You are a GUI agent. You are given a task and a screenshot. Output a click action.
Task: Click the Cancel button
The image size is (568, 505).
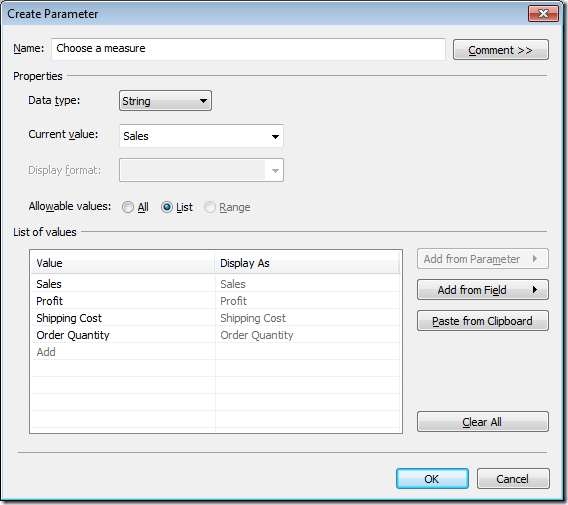(x=513, y=479)
